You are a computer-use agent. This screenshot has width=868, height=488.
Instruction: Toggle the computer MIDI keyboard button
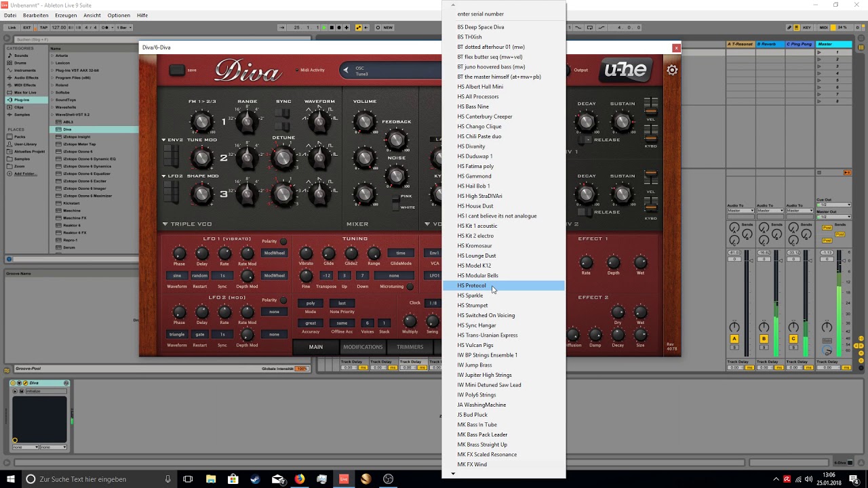pos(797,27)
